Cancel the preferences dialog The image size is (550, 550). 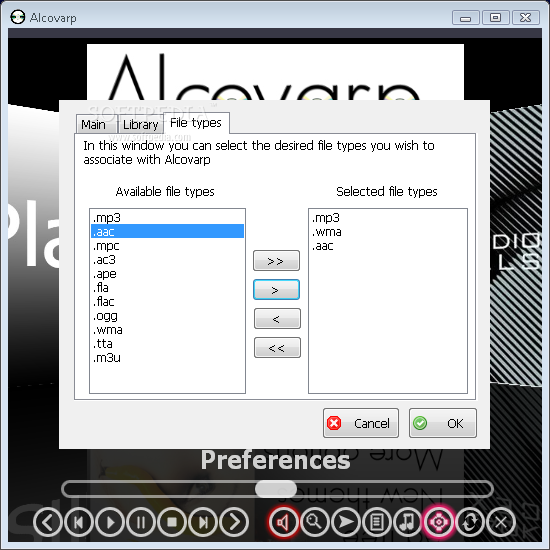pyautogui.click(x=361, y=423)
